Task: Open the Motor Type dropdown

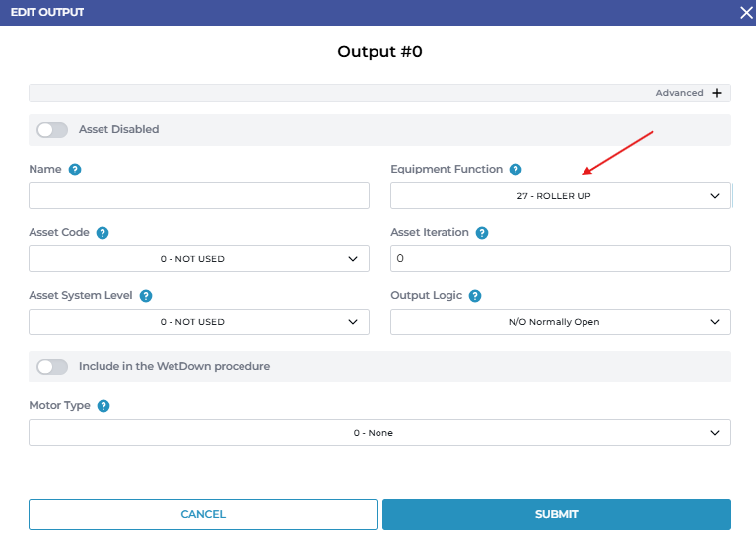Action: tap(379, 433)
